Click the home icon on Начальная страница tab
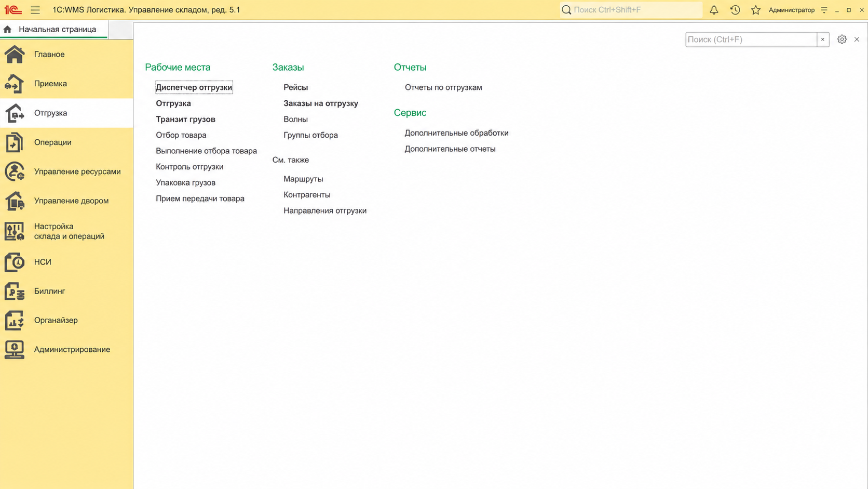Viewport: 868px width, 489px height. point(8,30)
